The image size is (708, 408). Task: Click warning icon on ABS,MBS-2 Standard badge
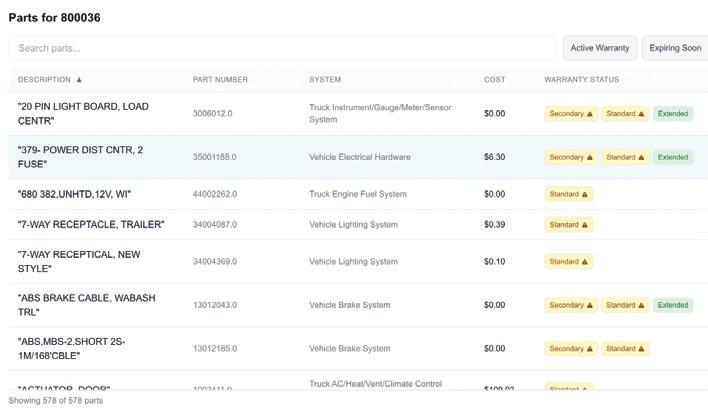pos(642,349)
